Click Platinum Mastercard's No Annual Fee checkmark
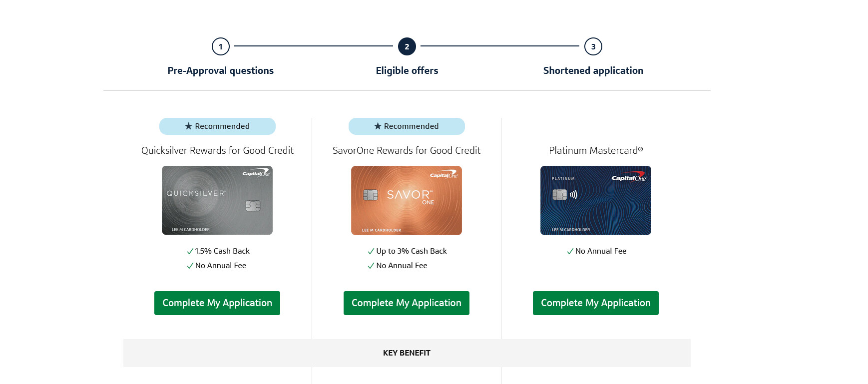 coord(570,251)
